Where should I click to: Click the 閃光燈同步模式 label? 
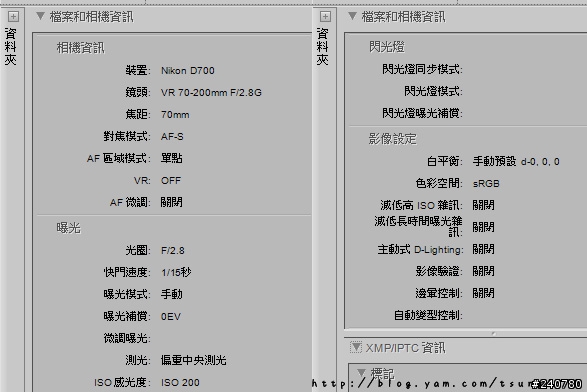(x=422, y=69)
